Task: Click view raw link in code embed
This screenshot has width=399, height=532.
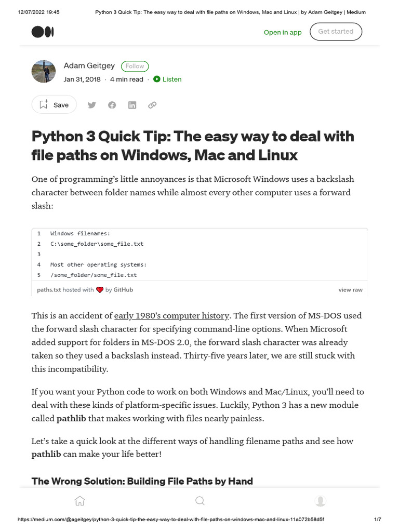Action: [x=350, y=290]
